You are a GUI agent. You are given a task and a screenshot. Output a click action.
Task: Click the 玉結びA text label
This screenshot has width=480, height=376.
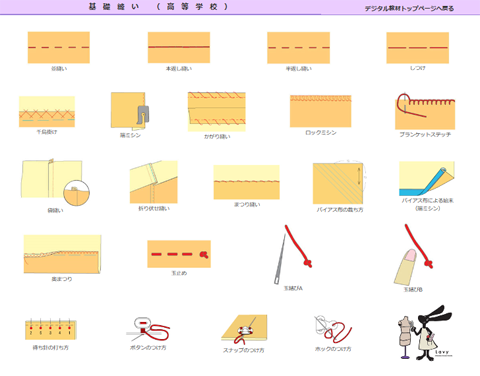point(293,288)
